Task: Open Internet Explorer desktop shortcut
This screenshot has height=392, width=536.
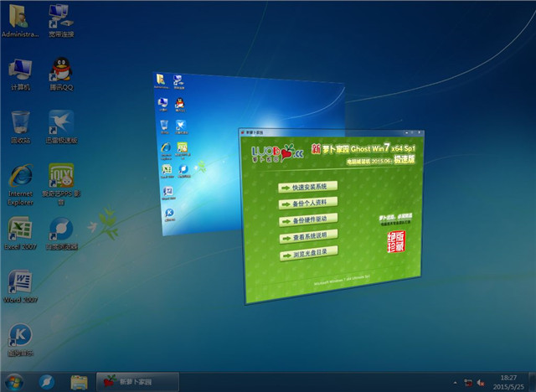Action: click(x=20, y=178)
